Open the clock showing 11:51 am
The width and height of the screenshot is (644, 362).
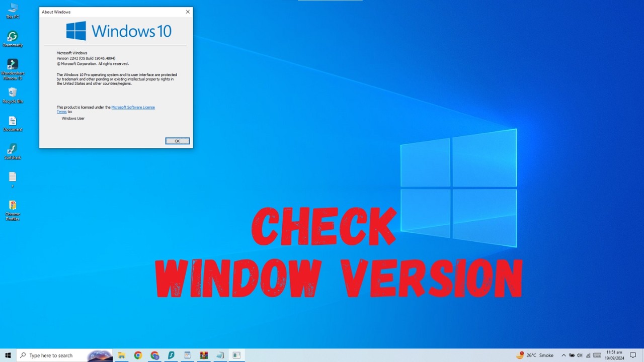pos(614,355)
